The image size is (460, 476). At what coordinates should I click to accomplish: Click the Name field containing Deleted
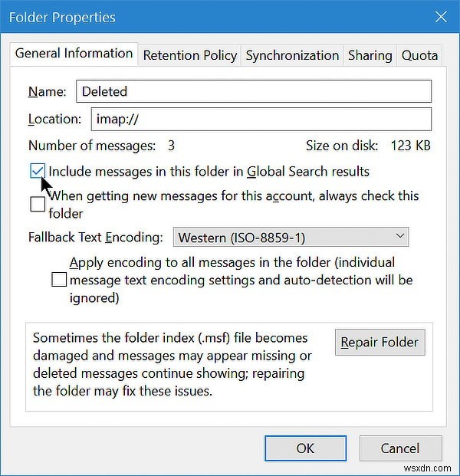tap(254, 91)
